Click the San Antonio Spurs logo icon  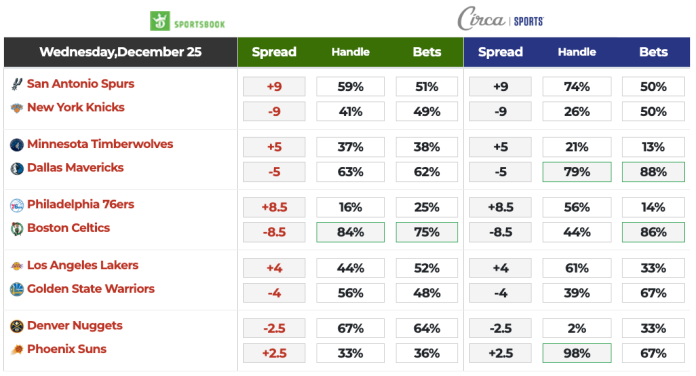[x=16, y=84]
